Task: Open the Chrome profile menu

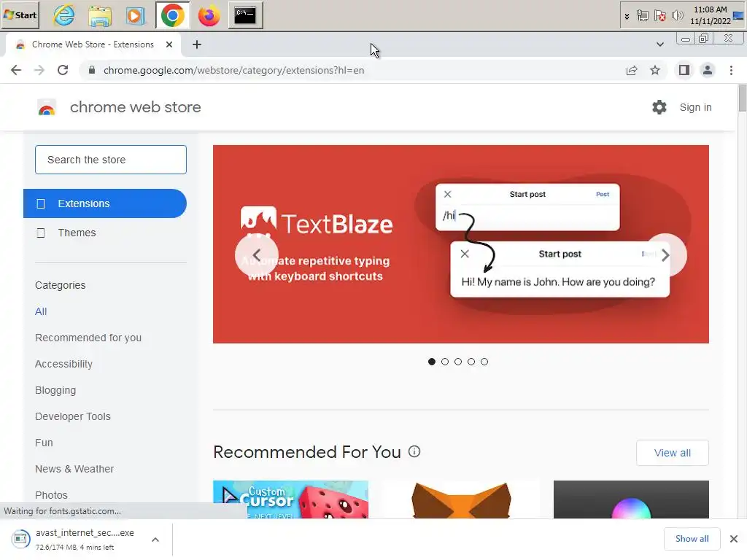Action: [708, 71]
